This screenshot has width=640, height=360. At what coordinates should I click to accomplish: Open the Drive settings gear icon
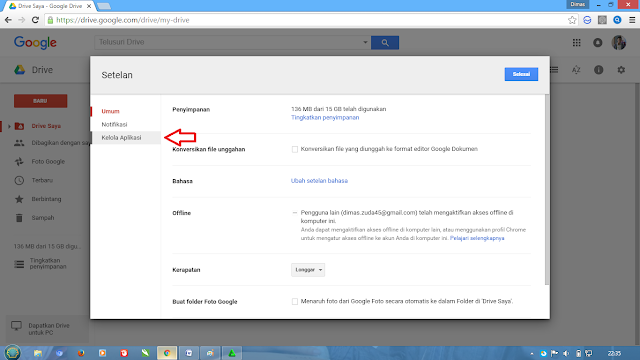click(621, 70)
